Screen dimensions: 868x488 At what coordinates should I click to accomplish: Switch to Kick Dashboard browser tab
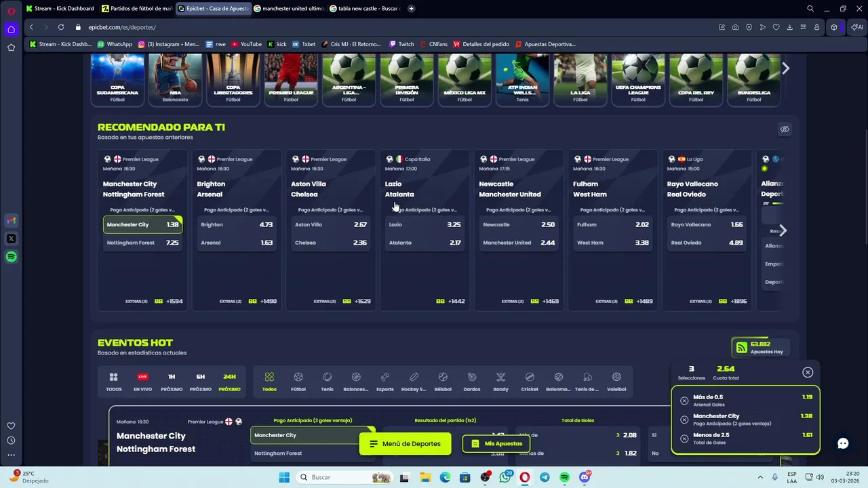60,9
